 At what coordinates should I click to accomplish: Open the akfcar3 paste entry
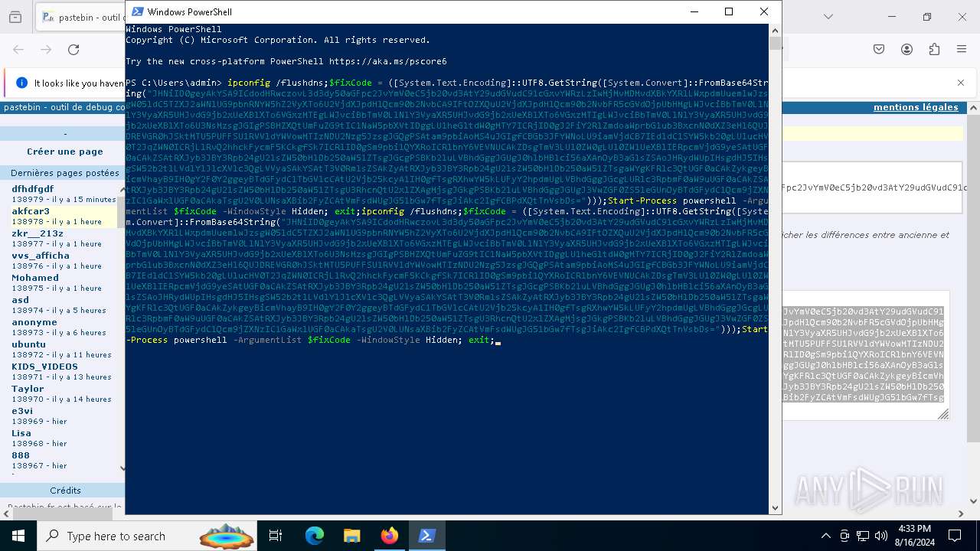click(x=31, y=211)
